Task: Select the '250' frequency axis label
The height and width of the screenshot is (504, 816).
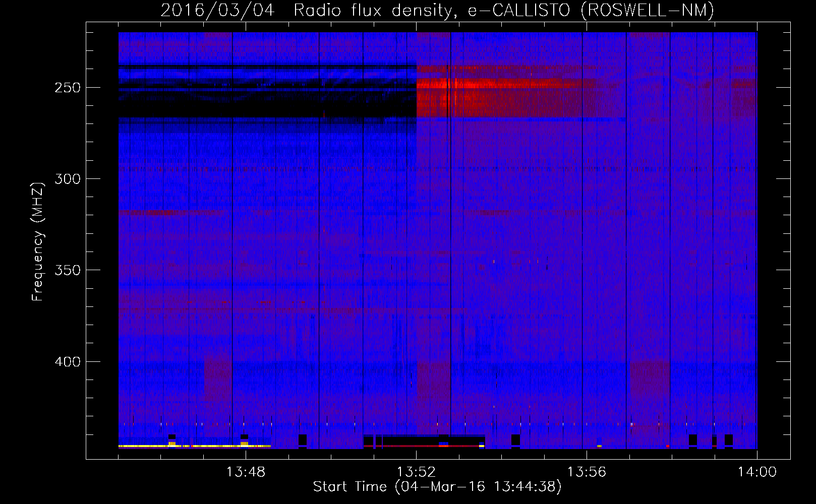Action: [x=68, y=88]
